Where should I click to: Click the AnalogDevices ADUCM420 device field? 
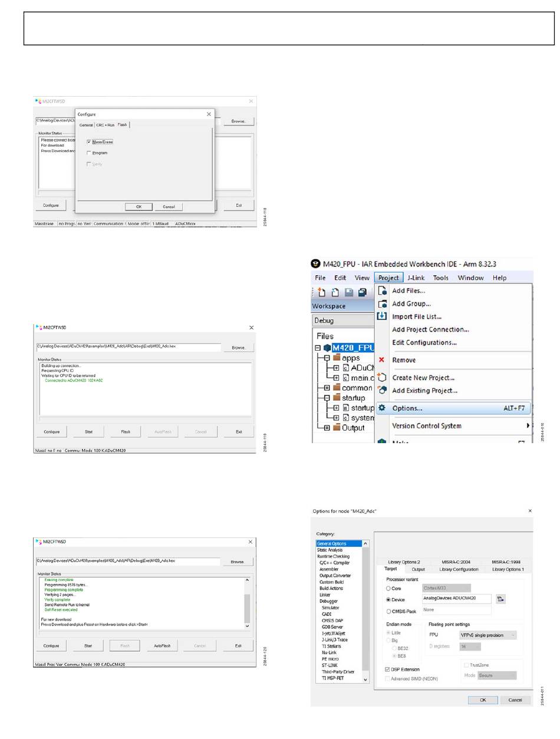(457, 599)
